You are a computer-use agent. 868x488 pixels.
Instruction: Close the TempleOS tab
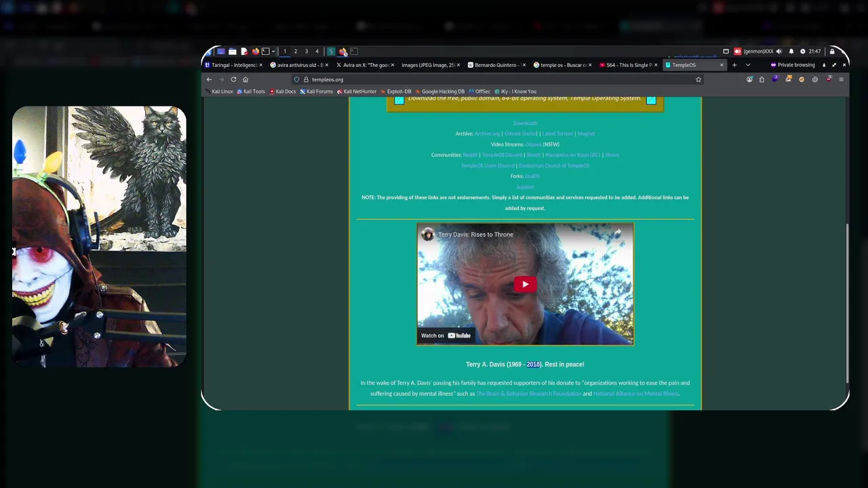point(722,65)
